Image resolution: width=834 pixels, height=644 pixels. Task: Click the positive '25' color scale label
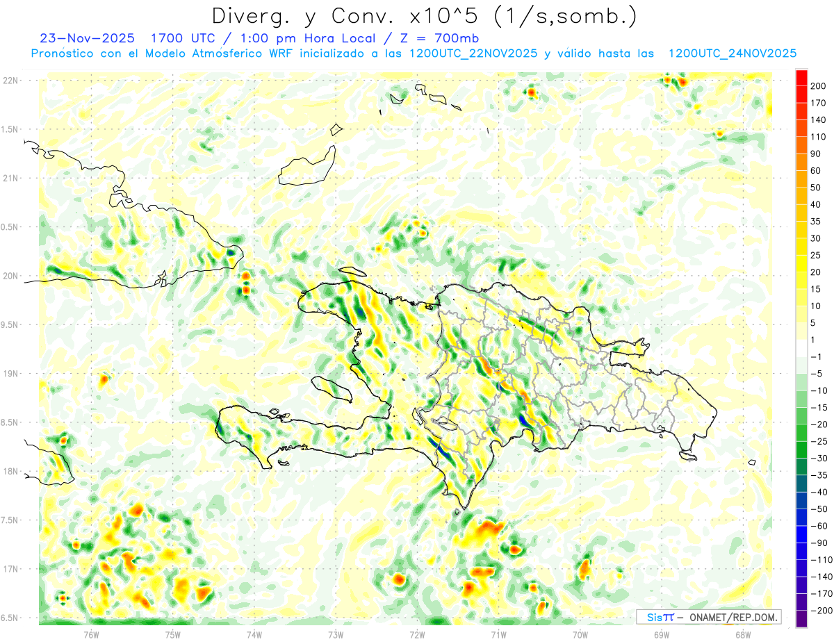816,255
